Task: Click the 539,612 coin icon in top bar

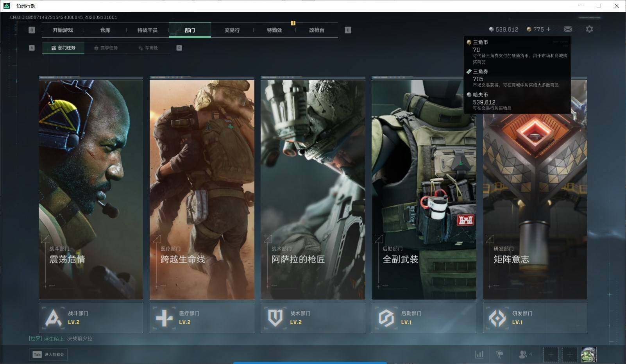Action: pos(491,29)
